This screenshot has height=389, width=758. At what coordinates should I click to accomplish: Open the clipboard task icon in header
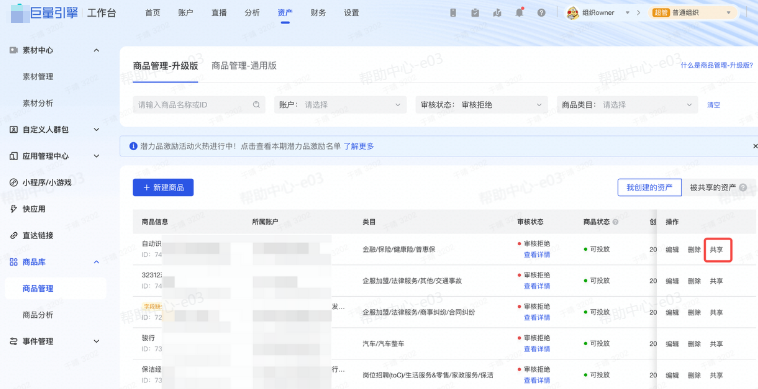point(475,13)
